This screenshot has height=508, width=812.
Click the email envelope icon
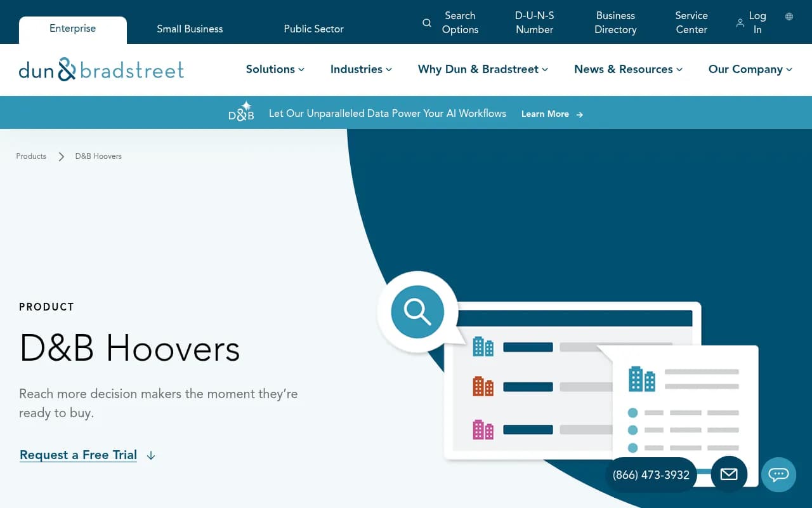[728, 474]
